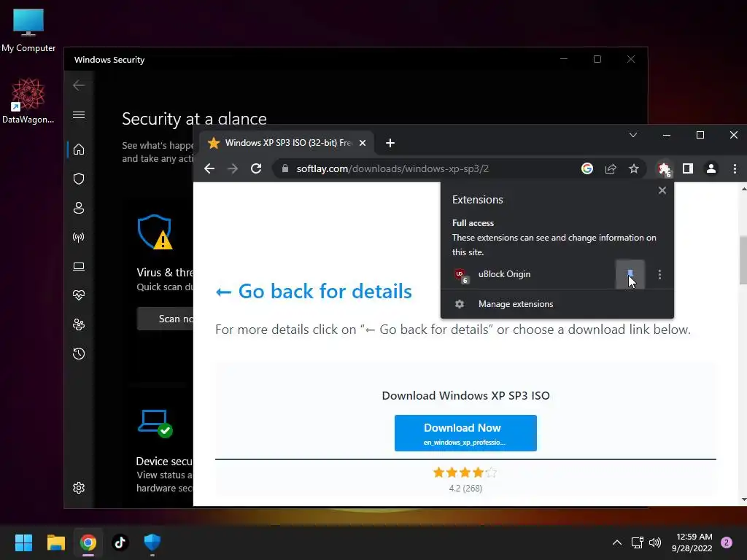Close the Windows XP SP3 ISO tab
This screenshot has width=747, height=560.
[x=363, y=143]
